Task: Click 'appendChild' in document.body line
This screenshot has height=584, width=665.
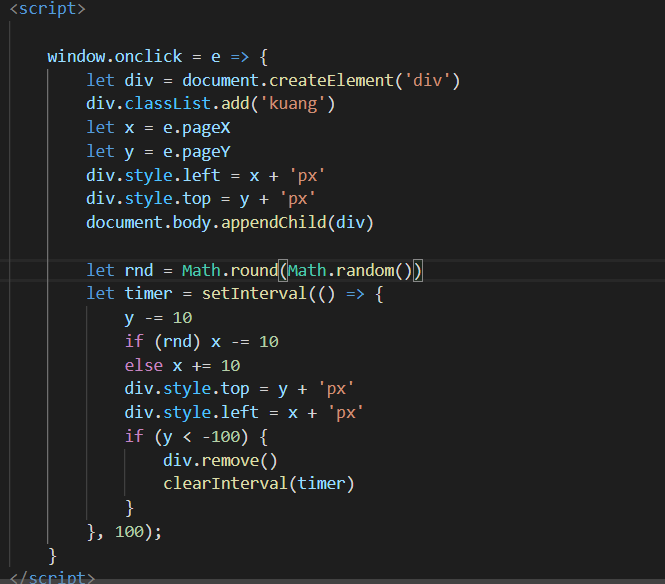Action: (274, 222)
